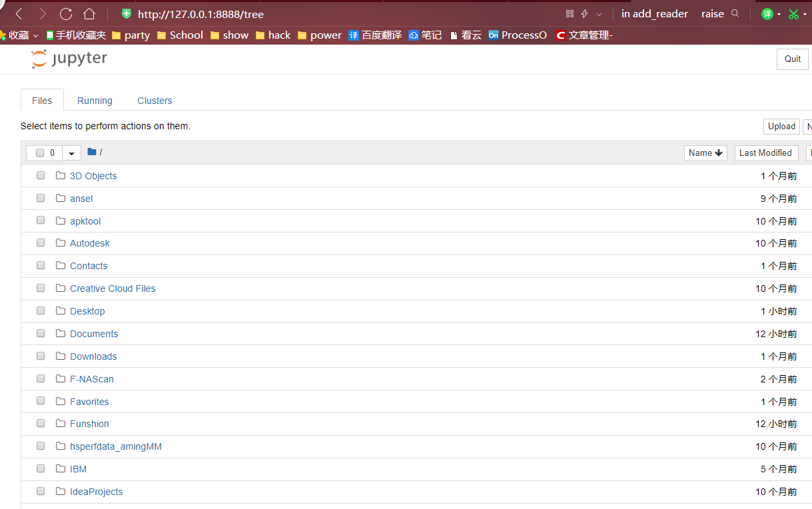Open the 看云 bookmark

pyautogui.click(x=466, y=35)
